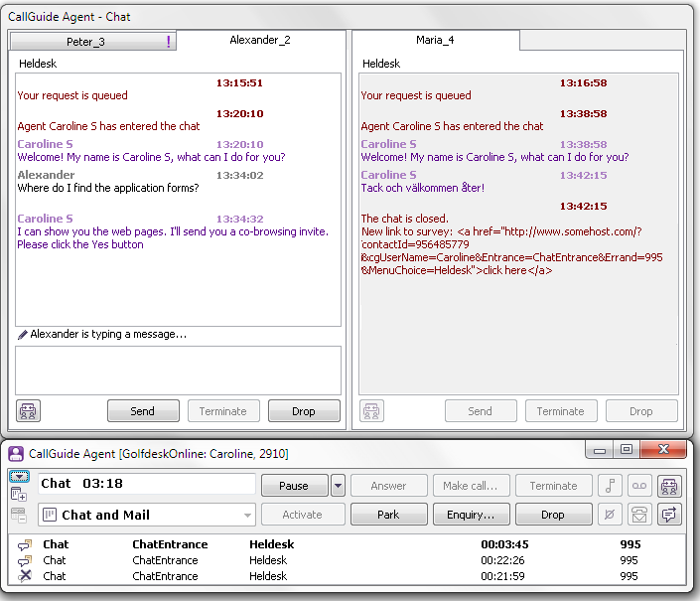Click Terminate in the agent toolbar
700x601 pixels.
(554, 486)
